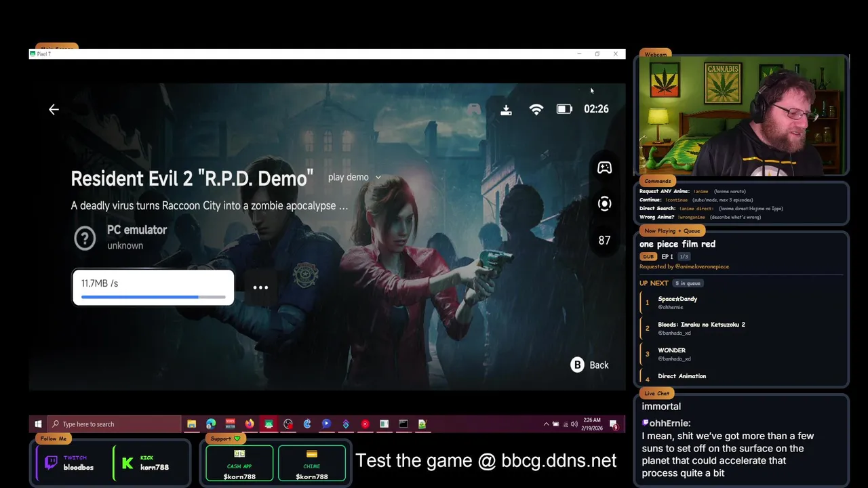The image size is (868, 488).
Task: Tap the 87 indicator on right side
Action: click(x=604, y=240)
